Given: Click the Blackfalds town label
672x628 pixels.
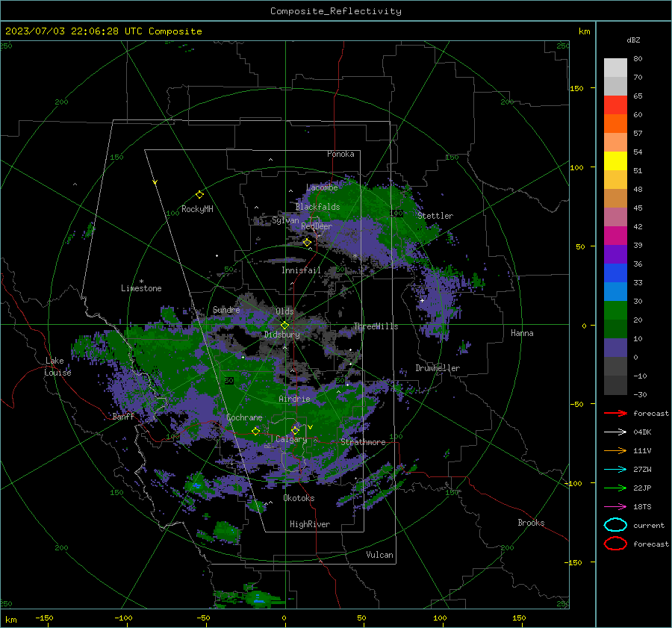Looking at the screenshot, I should (x=317, y=207).
